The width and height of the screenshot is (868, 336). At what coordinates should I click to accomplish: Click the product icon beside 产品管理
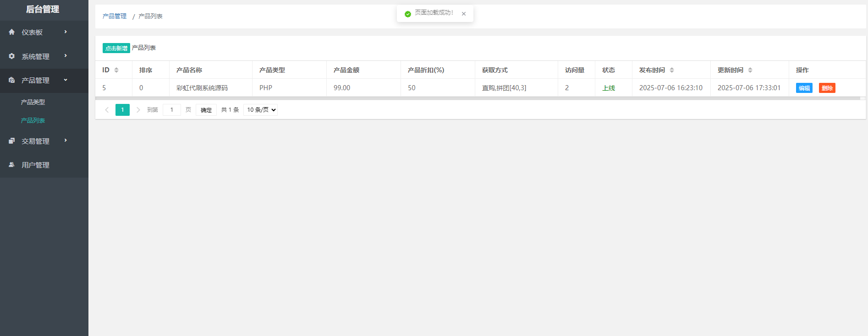pos(12,80)
